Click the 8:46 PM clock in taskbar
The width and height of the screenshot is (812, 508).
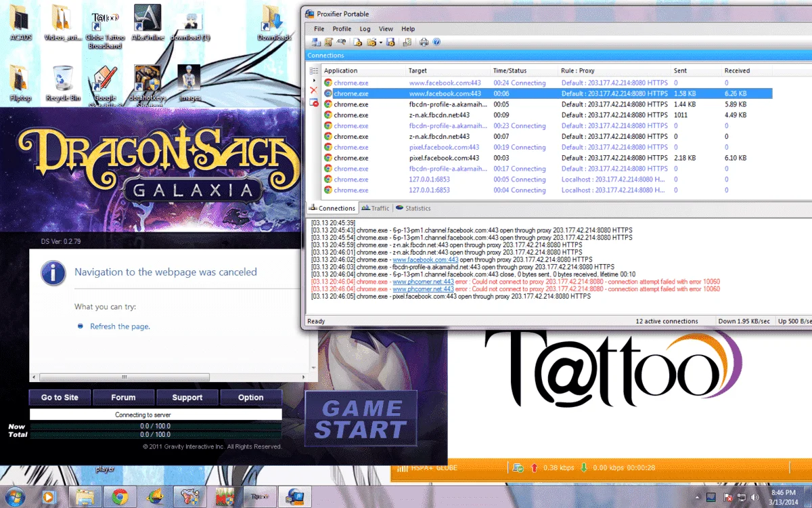(783, 497)
